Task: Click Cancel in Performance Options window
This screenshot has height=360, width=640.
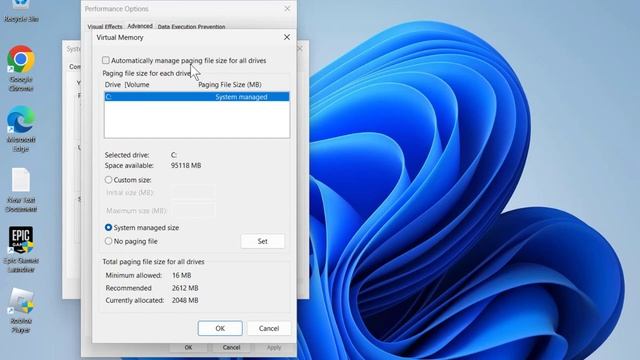Action: [x=231, y=347]
